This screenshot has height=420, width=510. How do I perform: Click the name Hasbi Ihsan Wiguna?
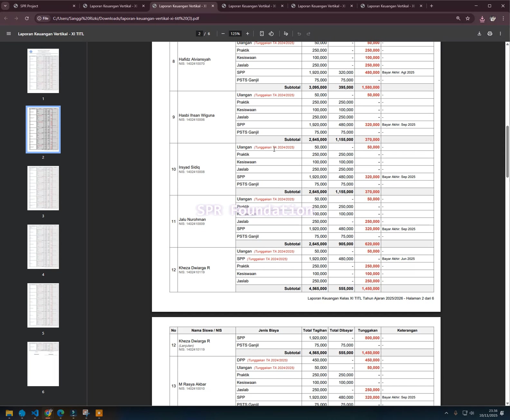coord(196,115)
